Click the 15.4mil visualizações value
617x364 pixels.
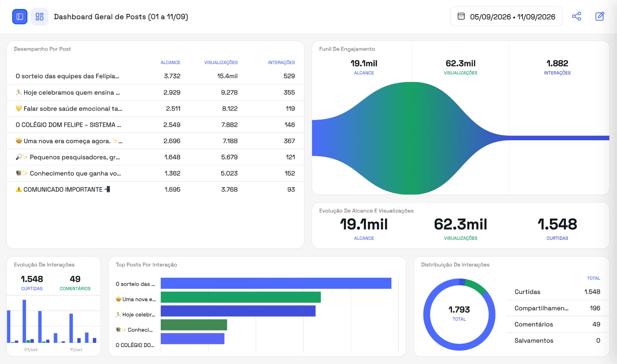tap(227, 76)
